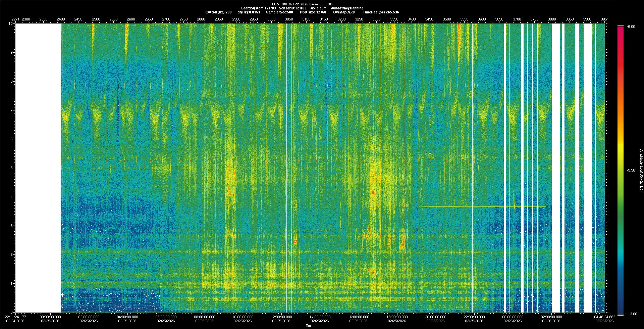Click the end timestamp 04:46:24.663
The image size is (644, 329).
pos(605,317)
